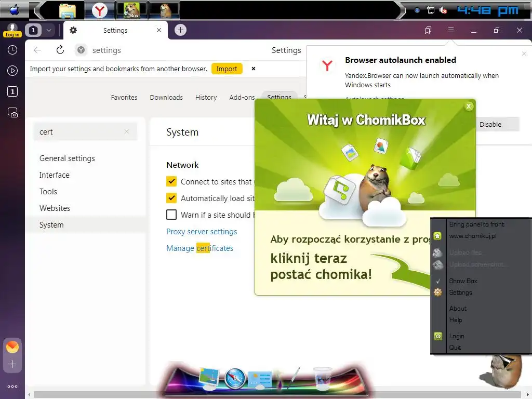The height and width of the screenshot is (399, 532).
Task: Choose Login in ChomikBox menu
Action: (456, 336)
